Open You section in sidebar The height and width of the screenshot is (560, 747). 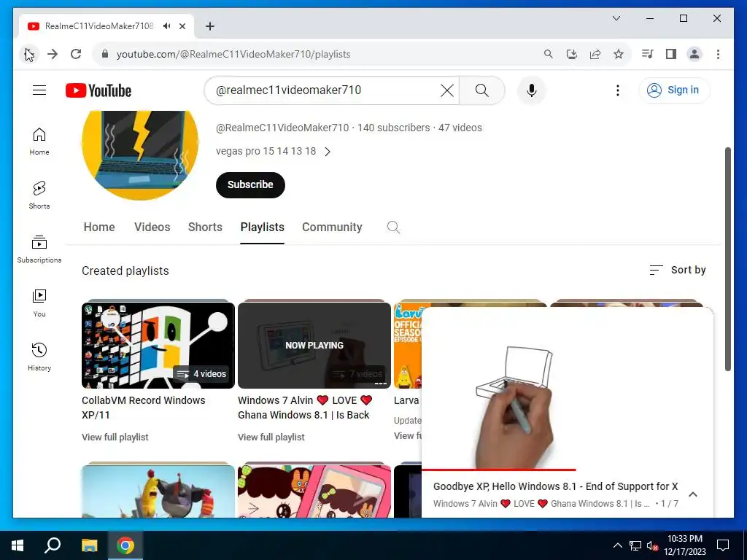tap(39, 303)
